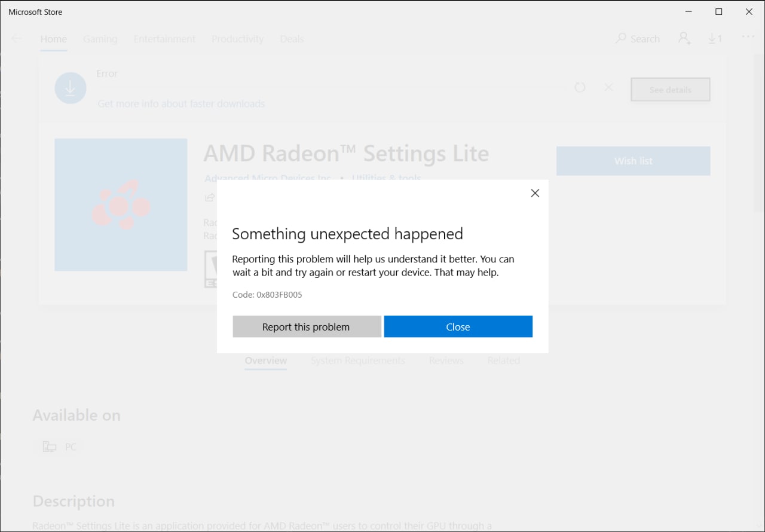The height and width of the screenshot is (532, 765).
Task: Open the Related tab
Action: pyautogui.click(x=504, y=360)
